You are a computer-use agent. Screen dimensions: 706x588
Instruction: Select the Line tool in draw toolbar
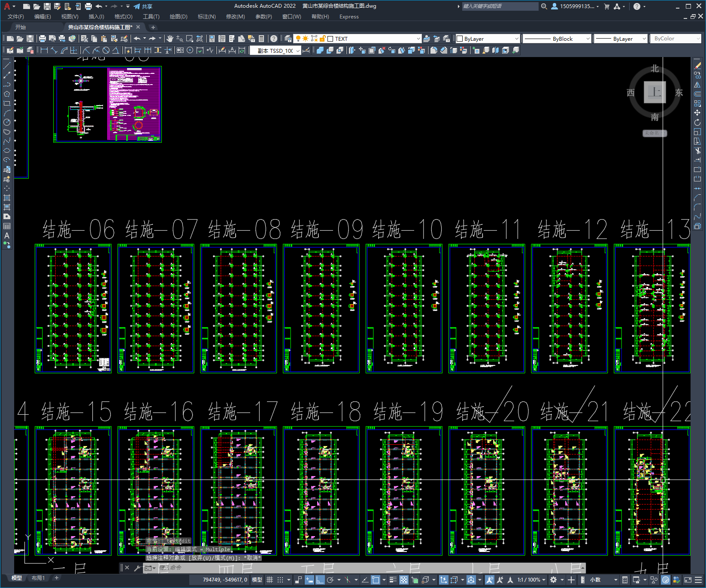pyautogui.click(x=7, y=66)
